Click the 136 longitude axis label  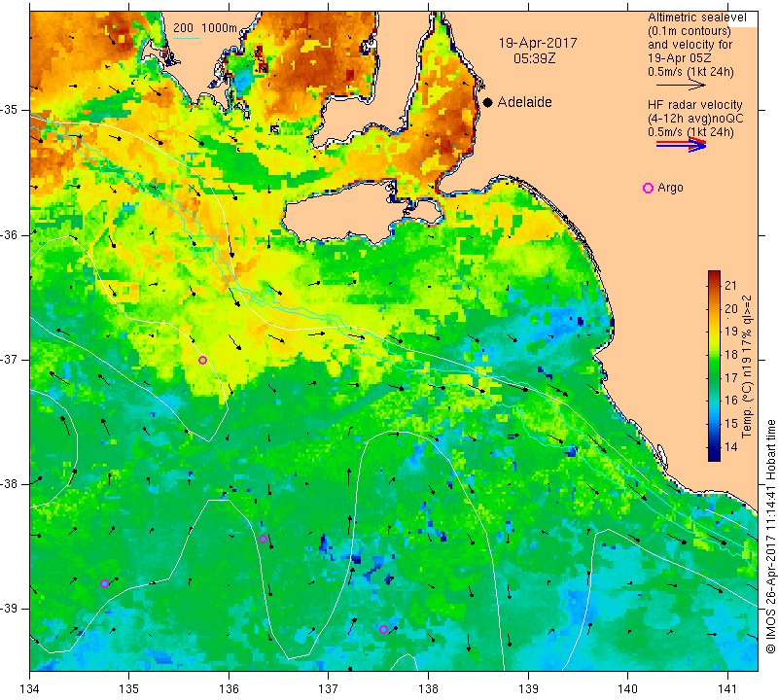coord(229,689)
